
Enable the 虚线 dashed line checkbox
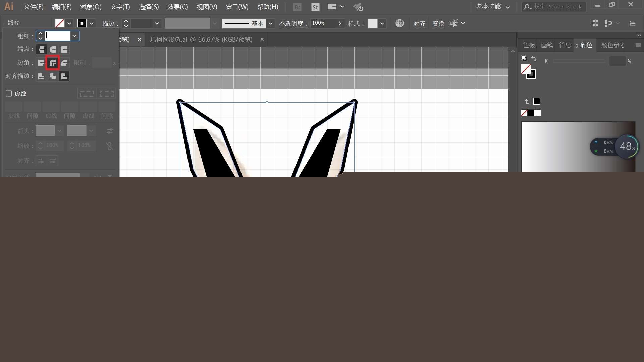[9, 94]
